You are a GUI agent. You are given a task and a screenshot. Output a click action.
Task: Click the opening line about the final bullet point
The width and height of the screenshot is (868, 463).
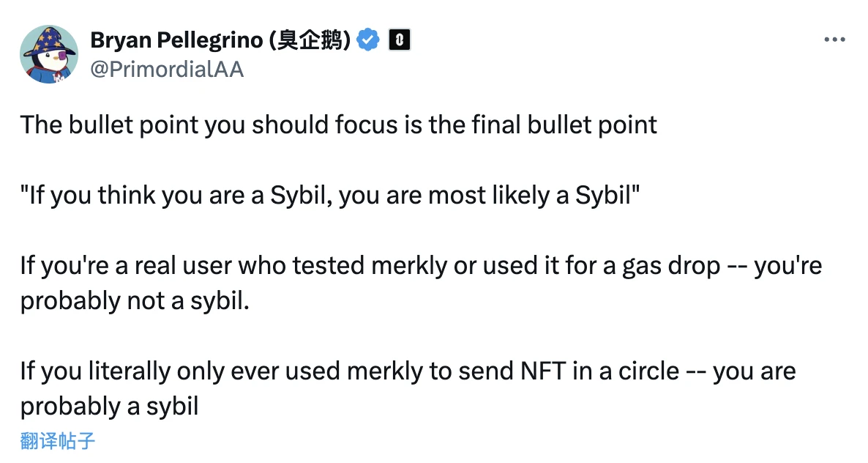tap(338, 125)
